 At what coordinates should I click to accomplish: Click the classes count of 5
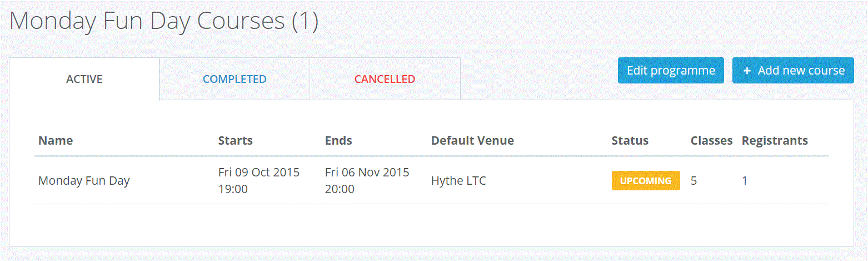coord(694,181)
